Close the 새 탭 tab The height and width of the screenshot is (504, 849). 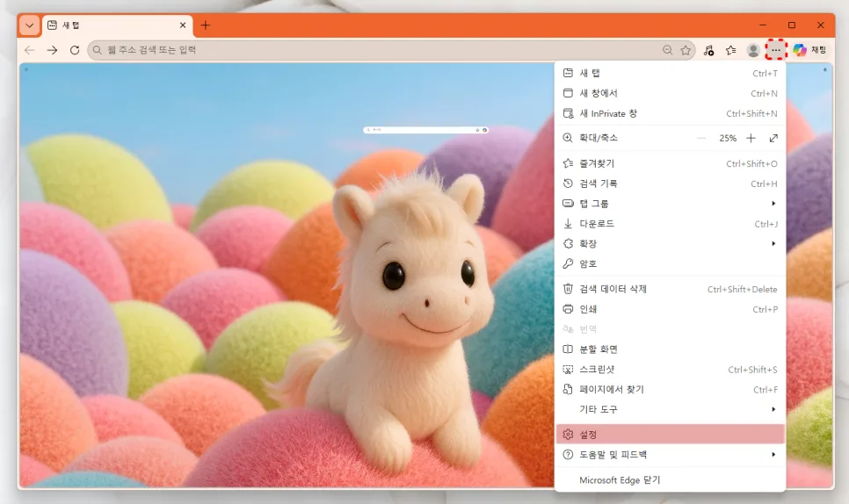[x=183, y=25]
